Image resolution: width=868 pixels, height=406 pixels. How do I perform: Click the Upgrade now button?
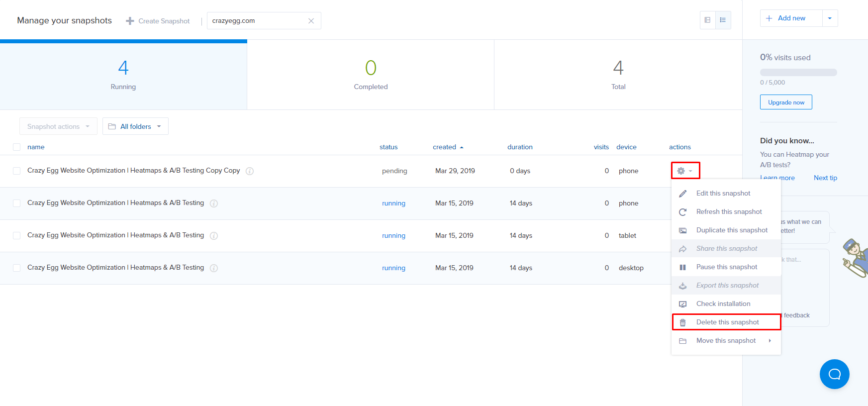point(786,102)
